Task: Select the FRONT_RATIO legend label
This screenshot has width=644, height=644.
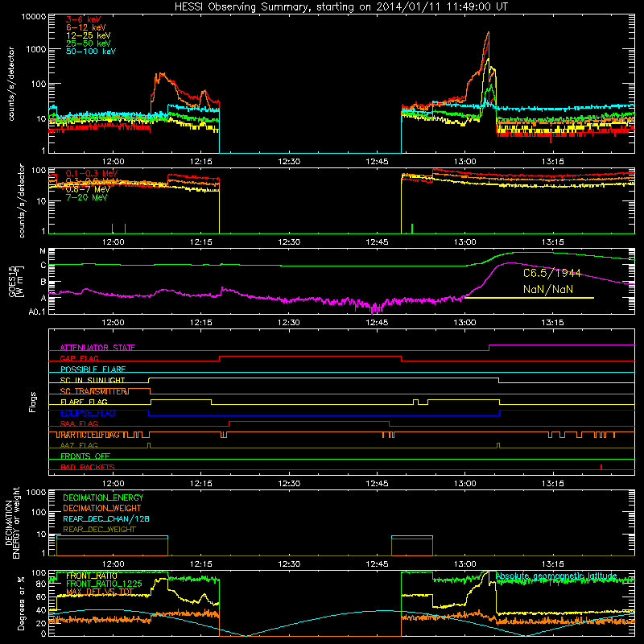Action: (x=92, y=576)
